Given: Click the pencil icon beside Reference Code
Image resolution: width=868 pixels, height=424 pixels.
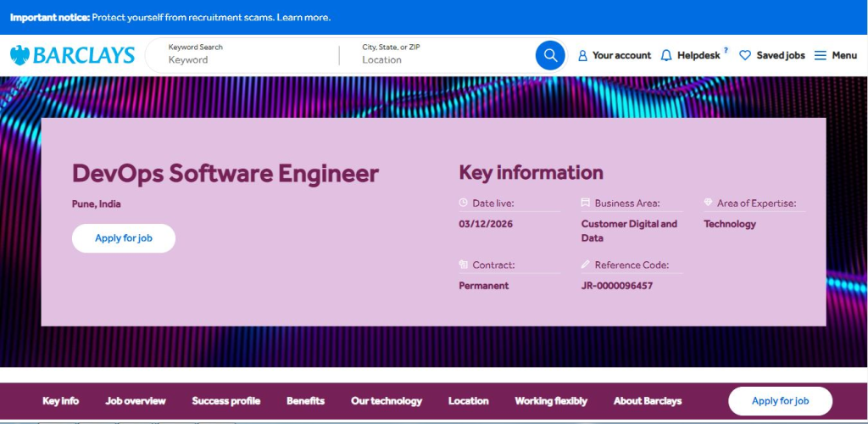Looking at the screenshot, I should tap(586, 265).
